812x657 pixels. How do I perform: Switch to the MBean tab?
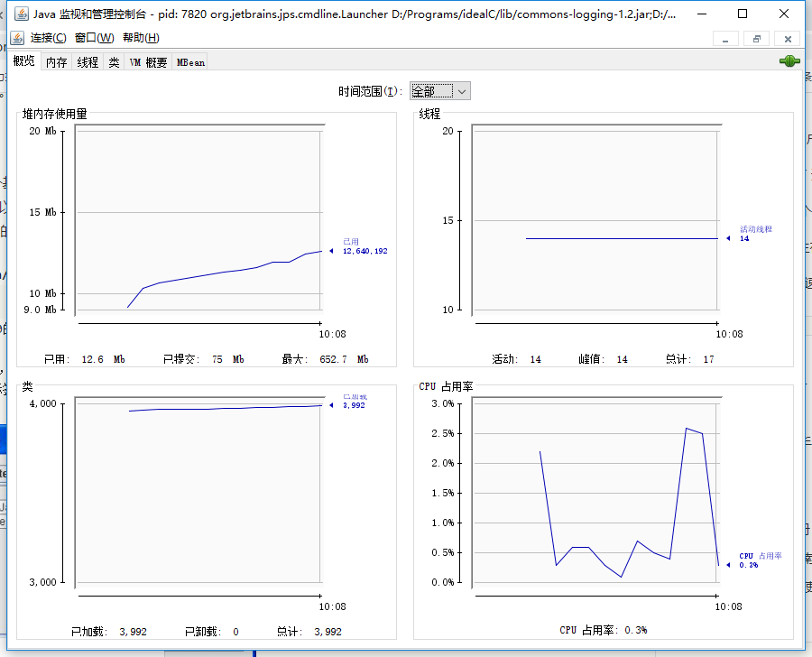pos(189,62)
